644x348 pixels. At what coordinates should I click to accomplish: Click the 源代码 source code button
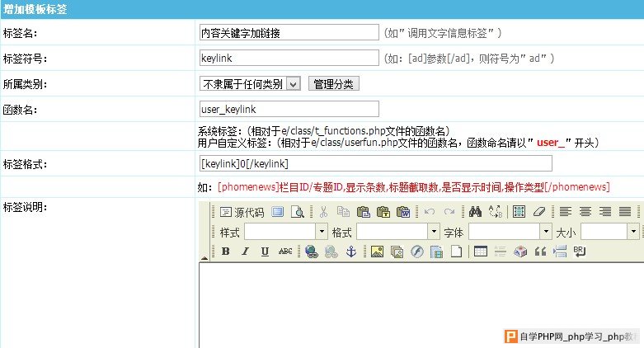click(242, 212)
